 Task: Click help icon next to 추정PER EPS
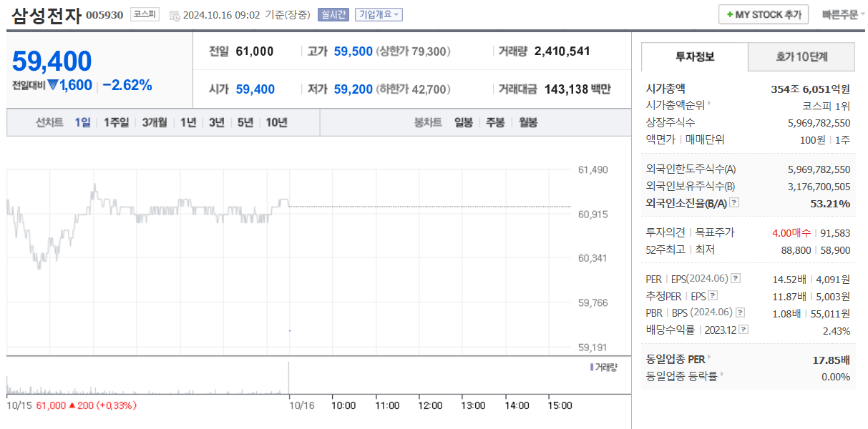click(x=712, y=295)
